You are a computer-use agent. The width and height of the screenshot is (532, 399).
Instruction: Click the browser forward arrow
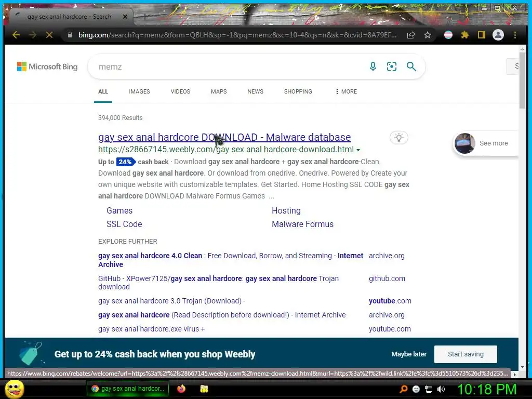(x=33, y=35)
